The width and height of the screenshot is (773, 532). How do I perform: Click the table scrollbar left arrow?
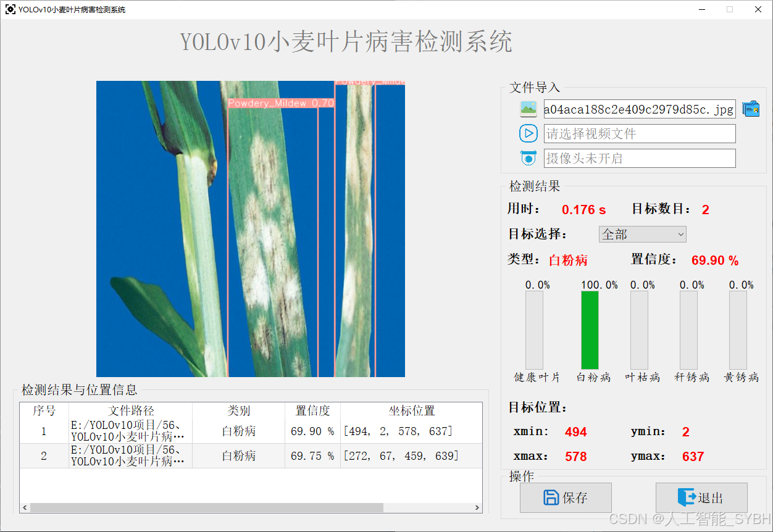(x=25, y=507)
